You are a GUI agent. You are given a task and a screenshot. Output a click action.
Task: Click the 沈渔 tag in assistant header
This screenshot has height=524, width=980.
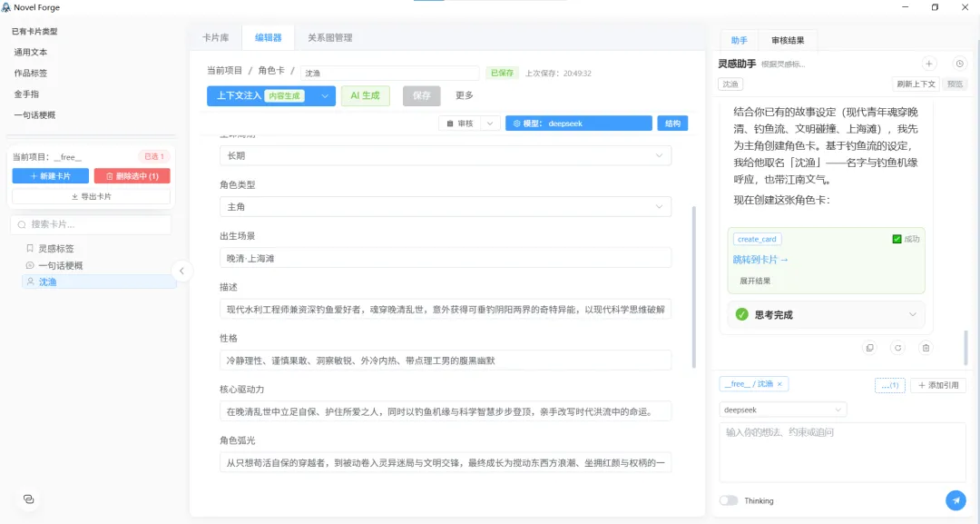[x=730, y=84]
